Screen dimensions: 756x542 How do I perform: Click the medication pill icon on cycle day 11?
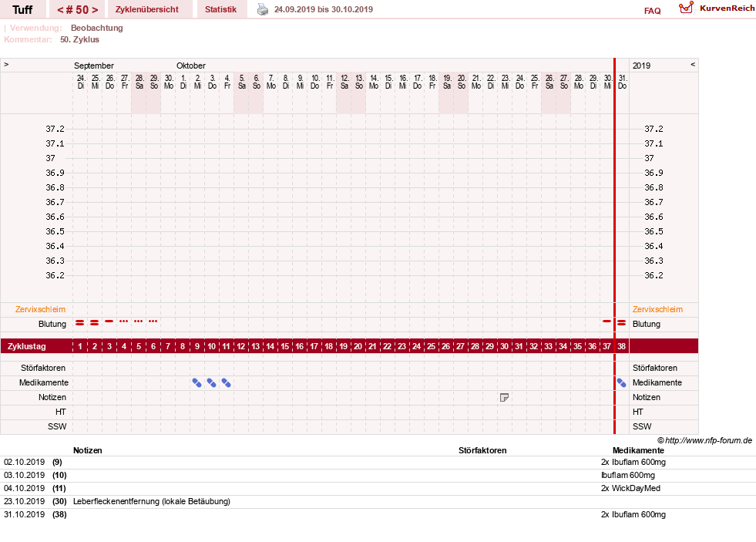pyautogui.click(x=226, y=383)
